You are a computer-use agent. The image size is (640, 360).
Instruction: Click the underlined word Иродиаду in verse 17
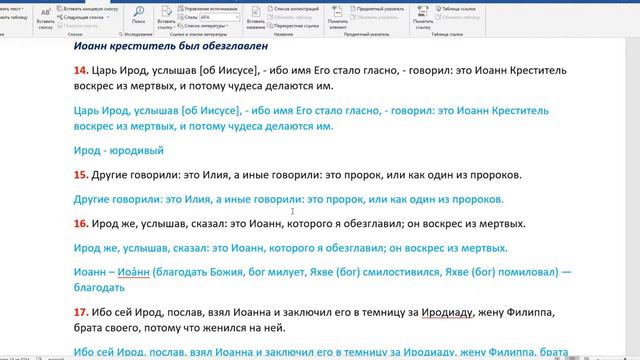tap(447, 312)
